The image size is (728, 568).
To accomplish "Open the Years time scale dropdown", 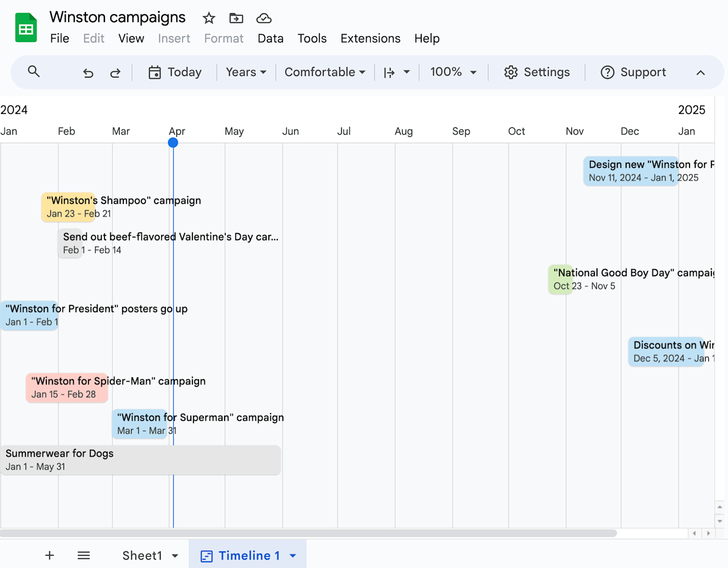I will coord(246,72).
